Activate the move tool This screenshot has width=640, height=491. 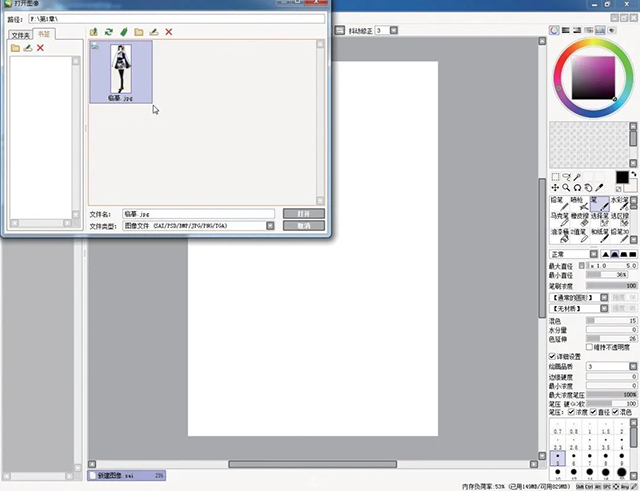tap(555, 187)
